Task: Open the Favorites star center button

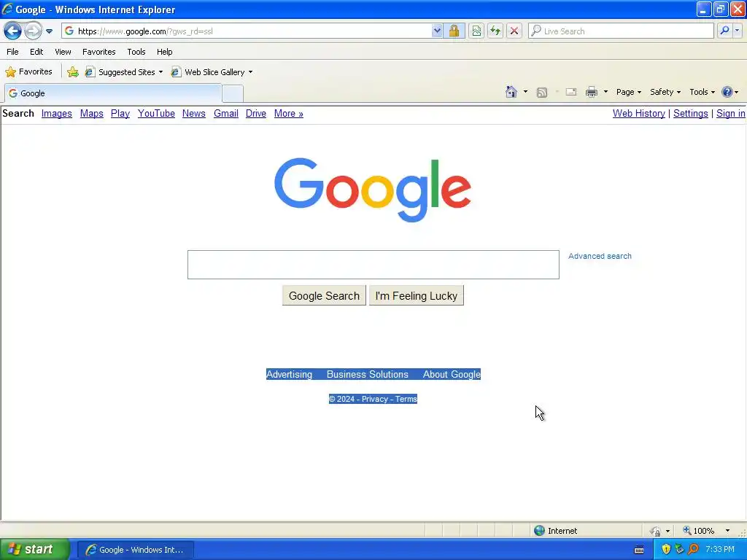Action: click(28, 72)
